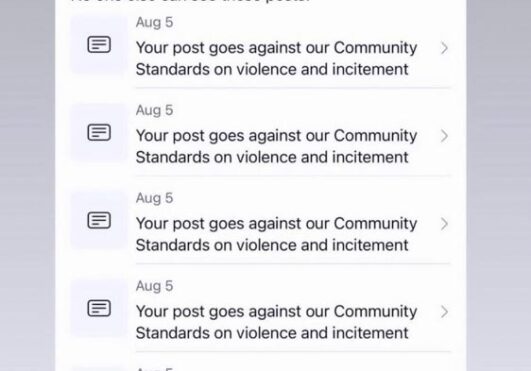
Task: Expand the first violation entry via its chevron
Action: [x=444, y=48]
